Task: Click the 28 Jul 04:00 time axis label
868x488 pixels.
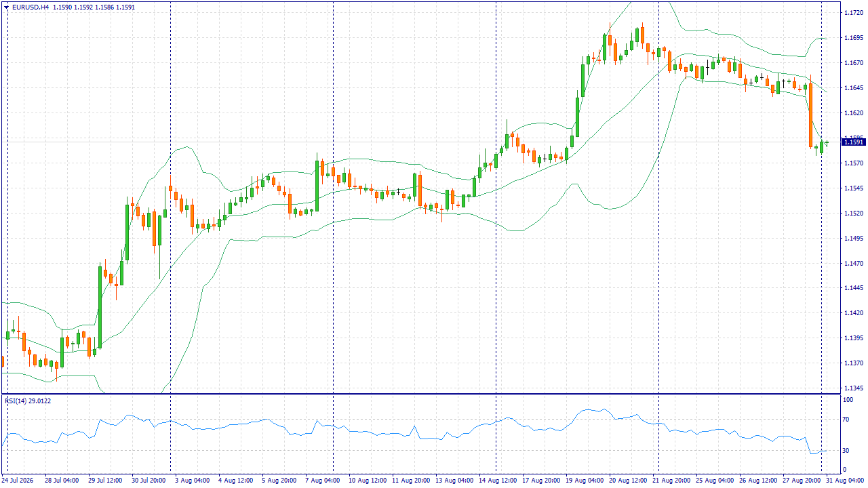Action: [x=62, y=481]
